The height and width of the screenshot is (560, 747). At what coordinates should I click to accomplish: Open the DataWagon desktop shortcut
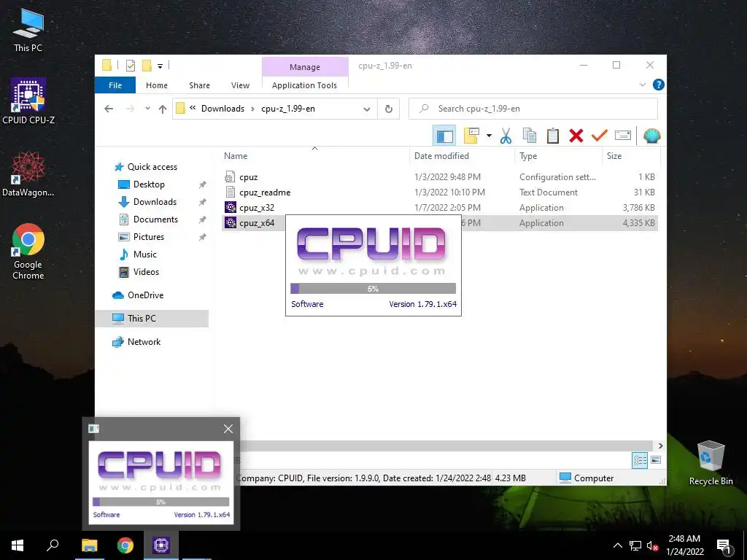tap(28, 174)
